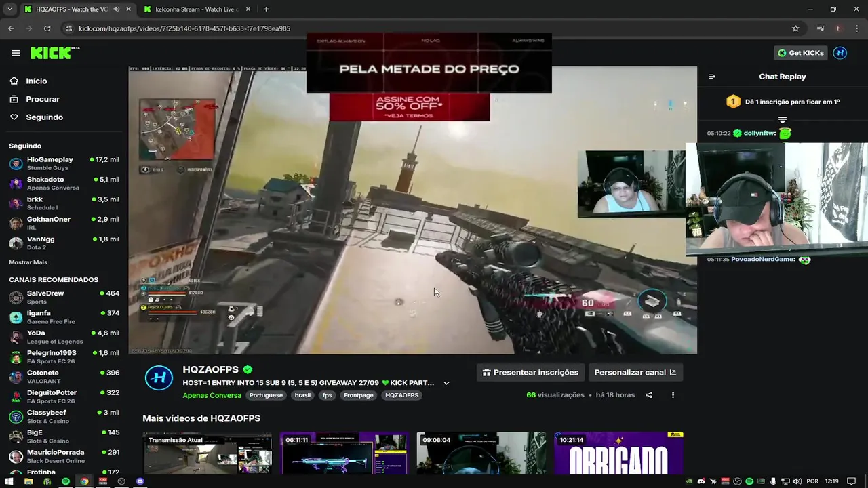Open Discord from the taskbar
The image size is (868, 488).
pos(140,481)
